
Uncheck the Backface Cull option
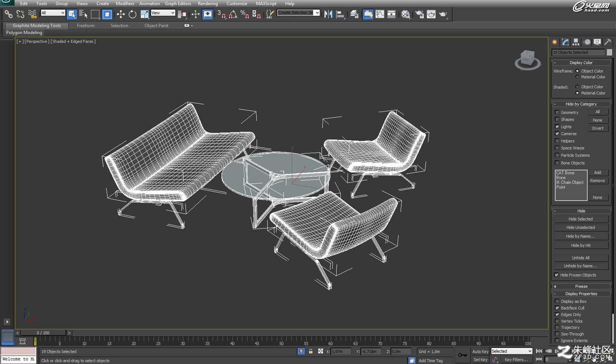pyautogui.click(x=557, y=308)
